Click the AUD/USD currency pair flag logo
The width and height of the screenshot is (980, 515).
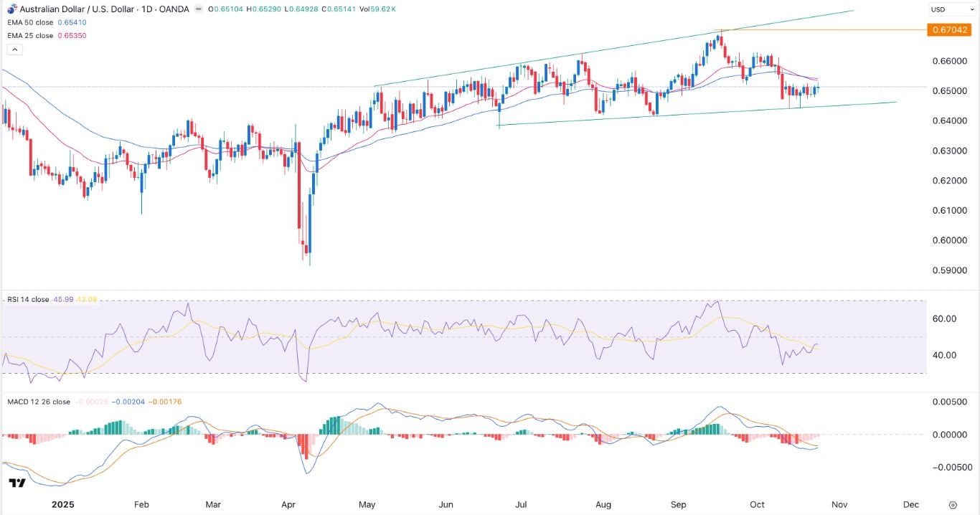coord(12,9)
